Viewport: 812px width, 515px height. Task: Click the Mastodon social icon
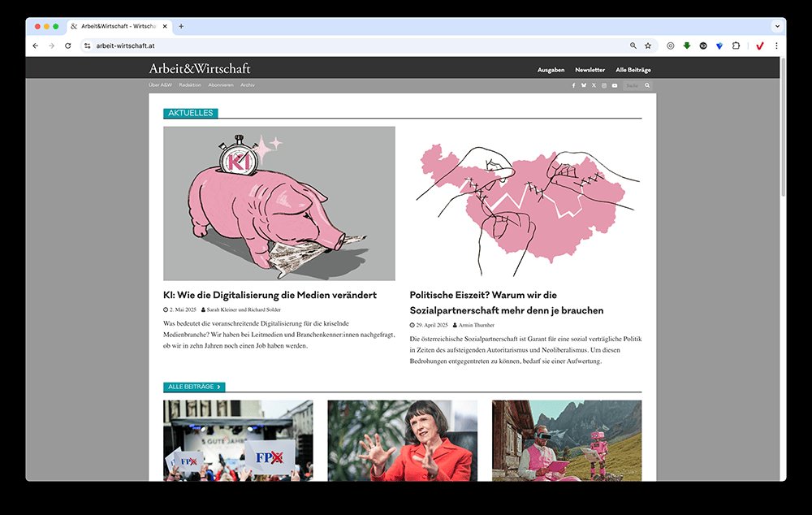(x=584, y=85)
